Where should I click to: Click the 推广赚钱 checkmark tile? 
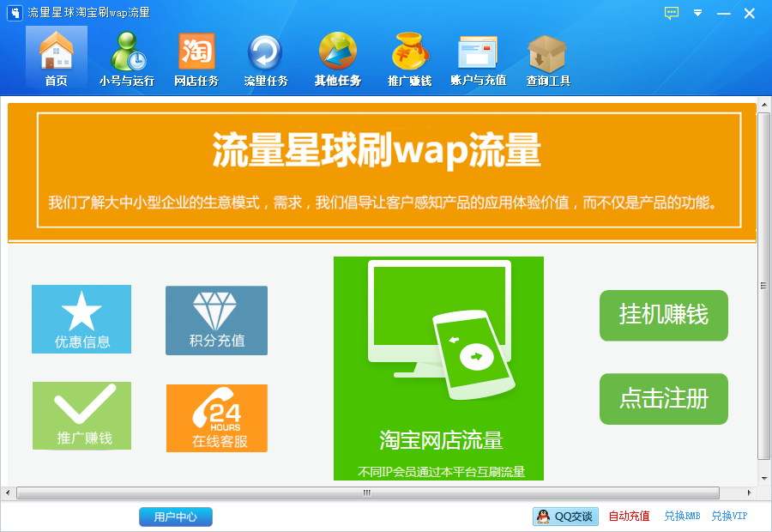coord(81,416)
